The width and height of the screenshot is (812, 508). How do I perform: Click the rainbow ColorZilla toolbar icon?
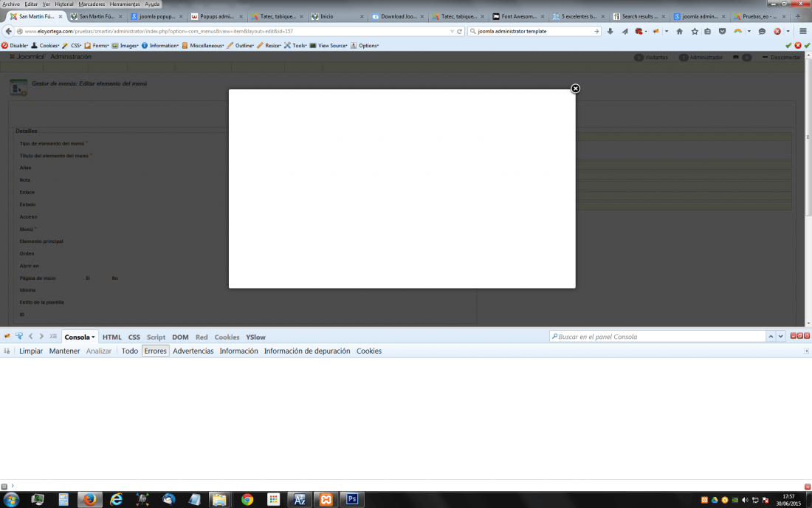click(738, 31)
